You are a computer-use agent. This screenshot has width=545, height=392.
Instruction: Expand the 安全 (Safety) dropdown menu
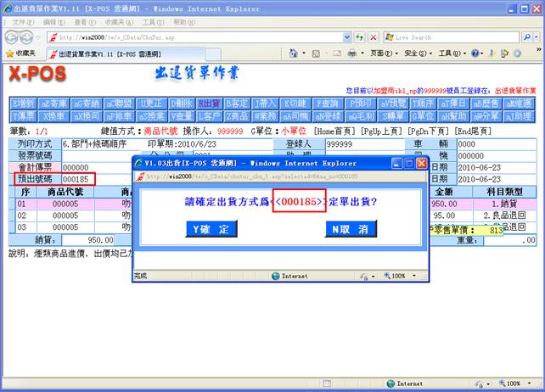(x=417, y=53)
